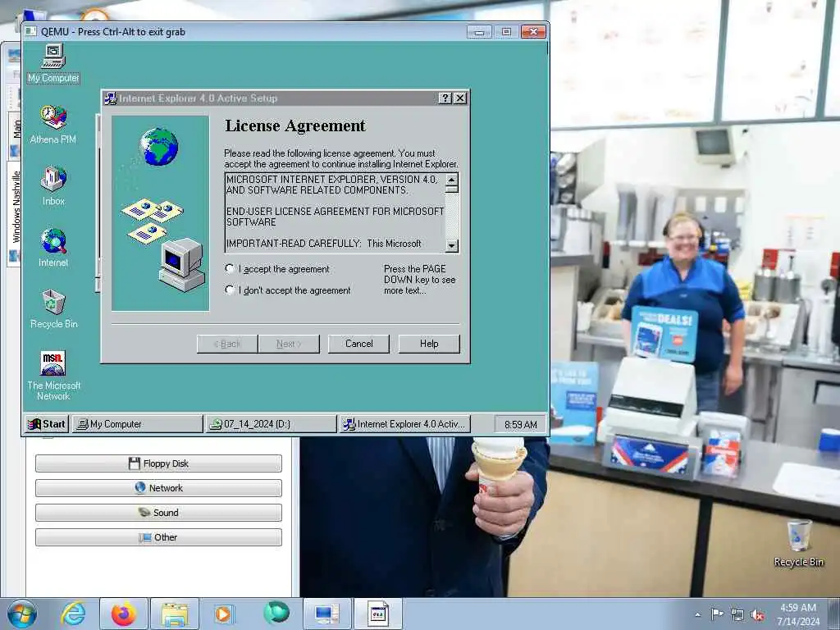
Task: Maximize the QEMU window
Action: tap(505, 32)
